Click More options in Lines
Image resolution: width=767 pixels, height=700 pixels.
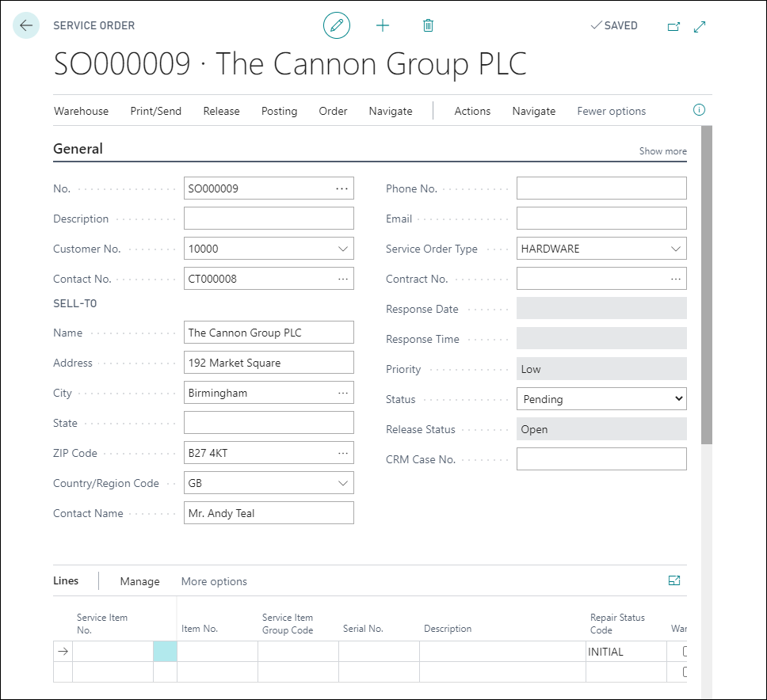click(x=214, y=581)
